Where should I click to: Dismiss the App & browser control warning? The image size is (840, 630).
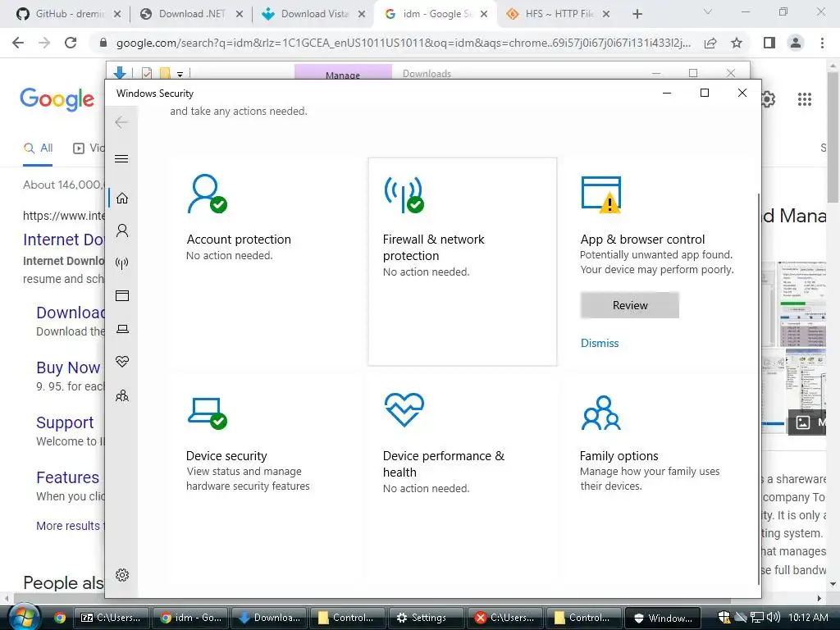[600, 343]
